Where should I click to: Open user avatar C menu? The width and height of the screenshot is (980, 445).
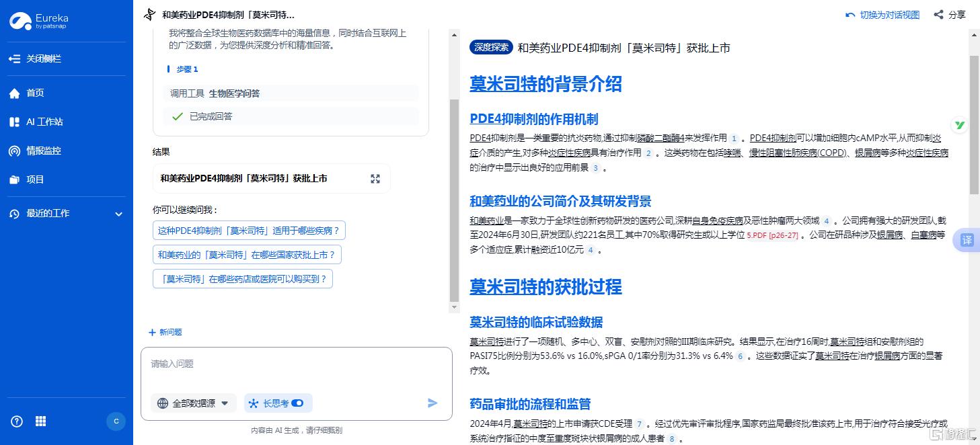(x=116, y=421)
